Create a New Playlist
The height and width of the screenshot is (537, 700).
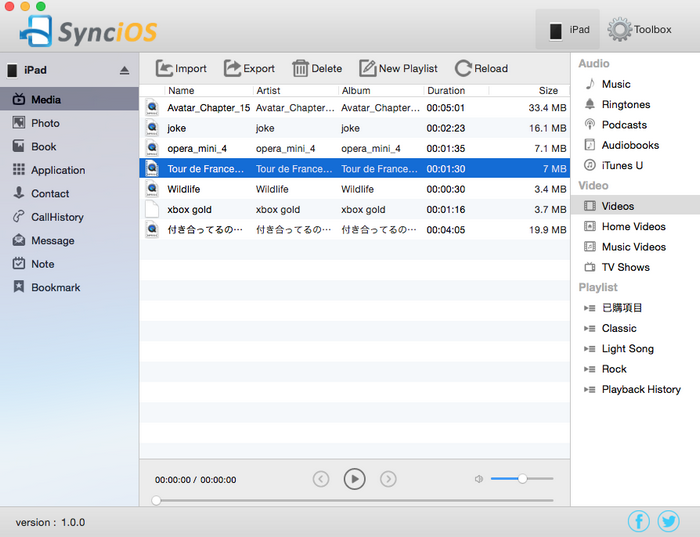tap(398, 68)
